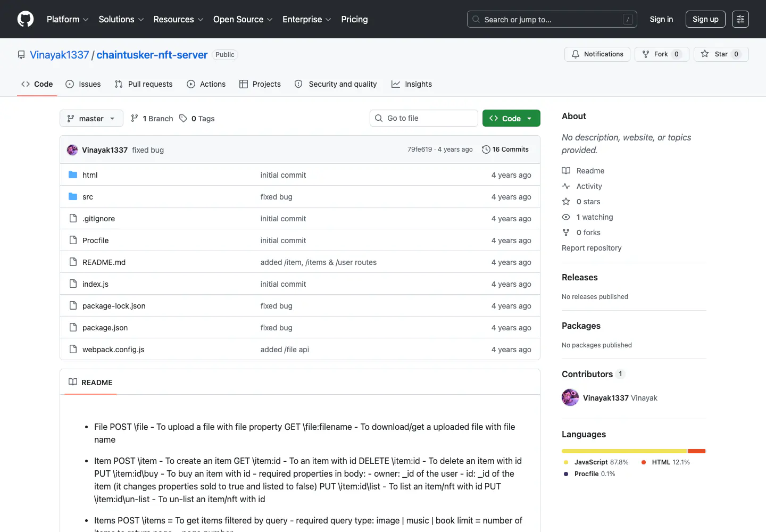Click the red HTML segment of the language bar
766x532 pixels.
click(697, 451)
